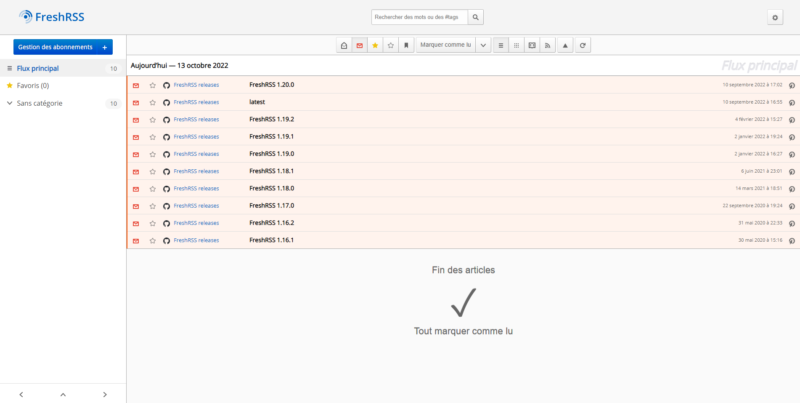Star the FreshRSS 1.16.2 article
Image resolution: width=800 pixels, height=403 pixels.
152,223
